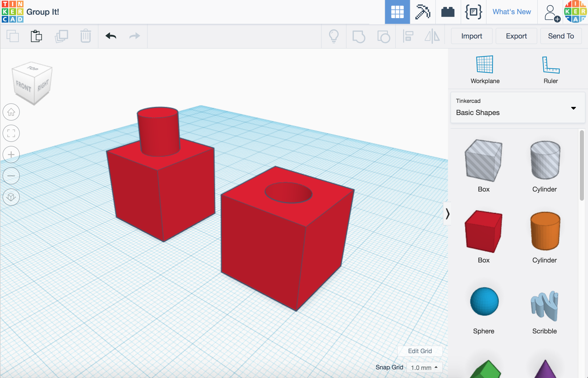
Task: Click the Edit Grid button
Action: [x=420, y=351]
